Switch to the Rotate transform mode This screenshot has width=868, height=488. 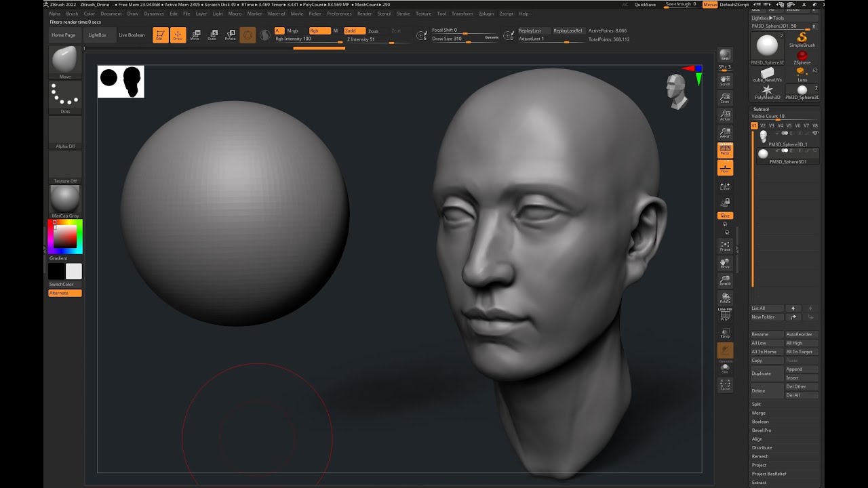[230, 35]
